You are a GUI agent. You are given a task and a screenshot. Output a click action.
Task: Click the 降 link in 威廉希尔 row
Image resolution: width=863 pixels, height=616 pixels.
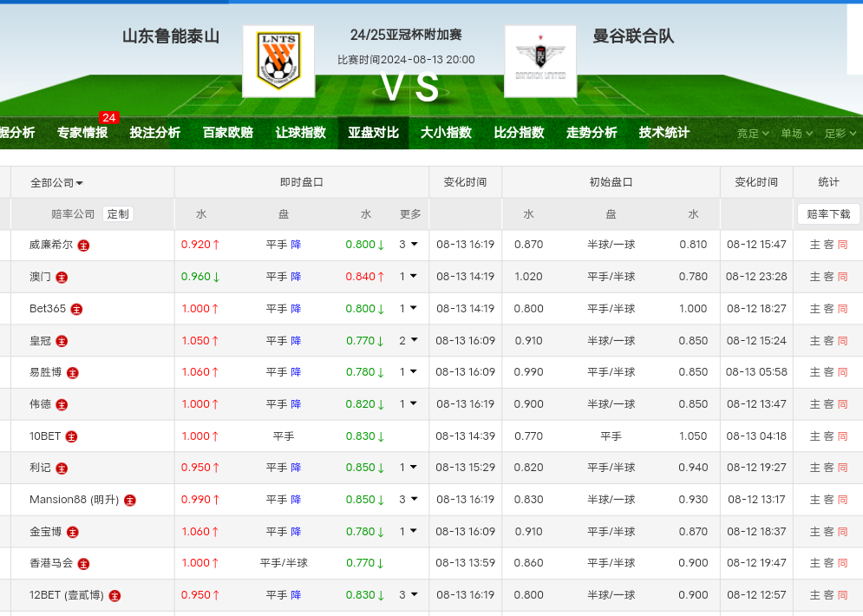coord(296,245)
